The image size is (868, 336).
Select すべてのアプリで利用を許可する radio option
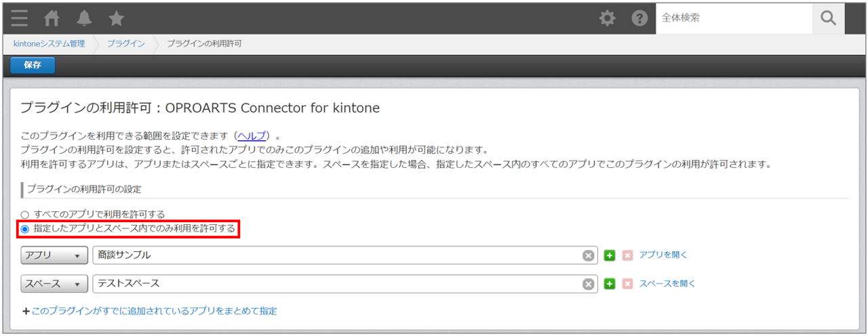pyautogui.click(x=25, y=214)
